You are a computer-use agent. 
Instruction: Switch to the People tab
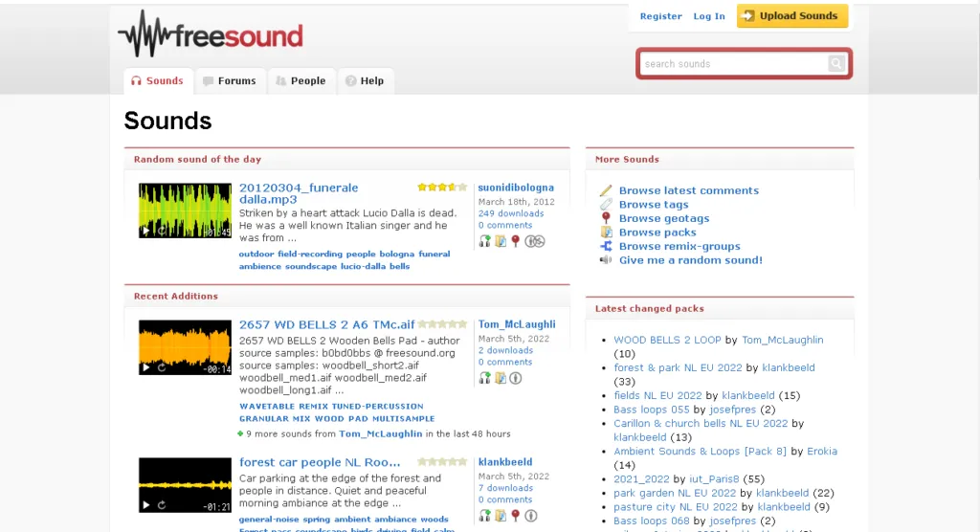301,80
